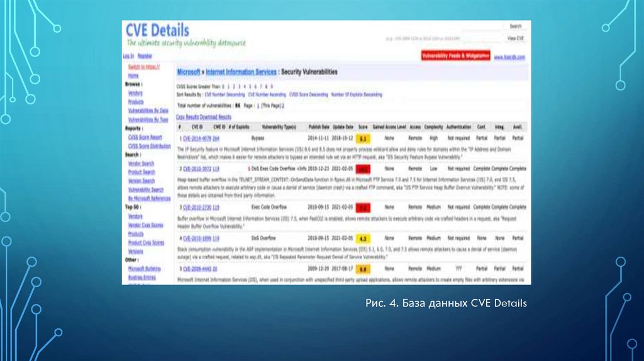Viewport: 644px width, 361px height.
Task: Click 'Exec Code Overflow' type in row 3
Action: coord(269,208)
